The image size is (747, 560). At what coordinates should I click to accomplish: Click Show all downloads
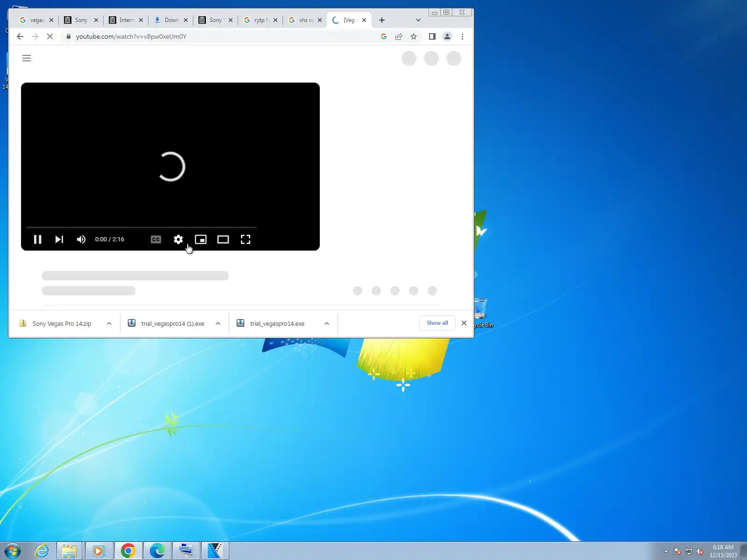tap(437, 323)
